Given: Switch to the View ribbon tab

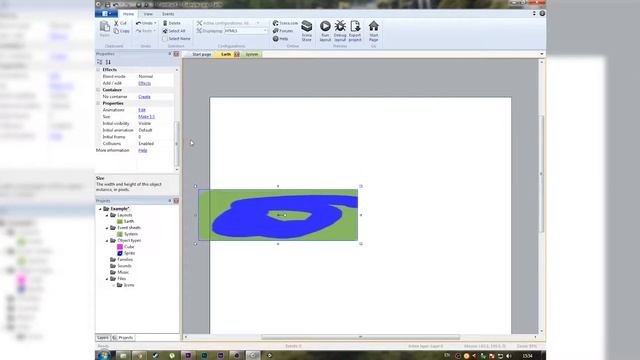Looking at the screenshot, I should coord(148,14).
